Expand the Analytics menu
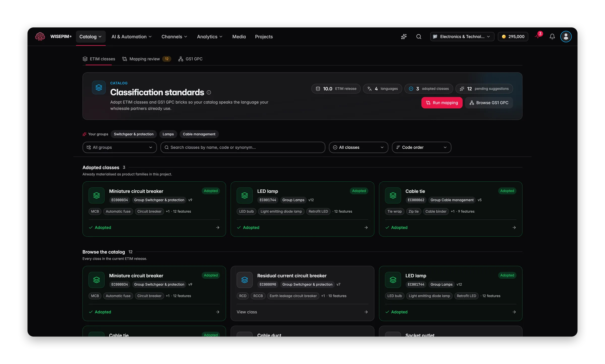 [209, 37]
